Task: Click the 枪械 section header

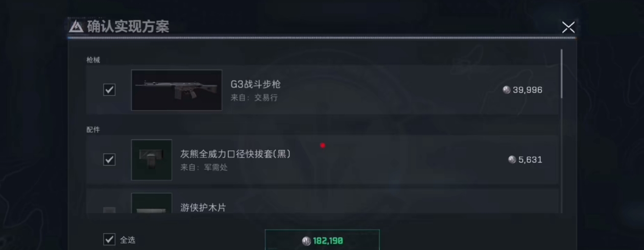Action: (x=93, y=60)
